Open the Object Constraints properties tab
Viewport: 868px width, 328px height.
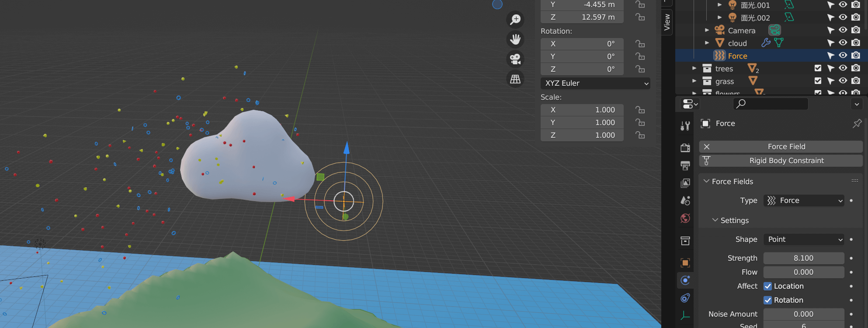tap(685, 298)
